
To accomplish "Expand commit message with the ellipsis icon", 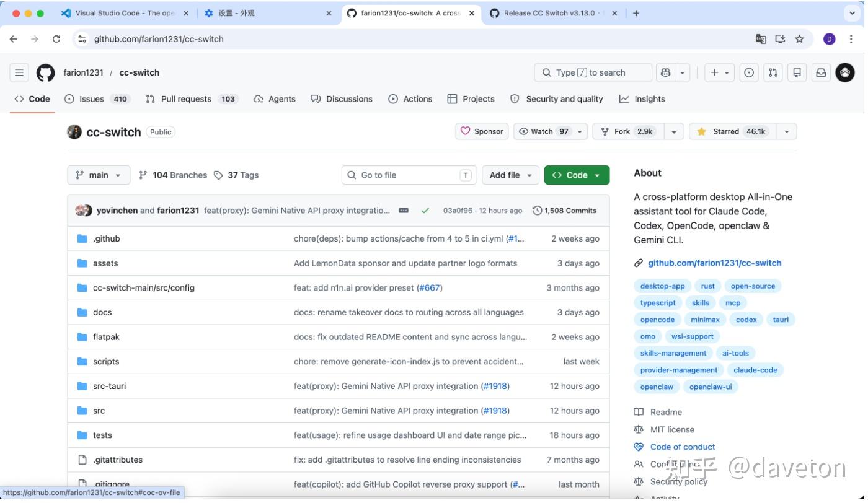I will click(x=404, y=211).
